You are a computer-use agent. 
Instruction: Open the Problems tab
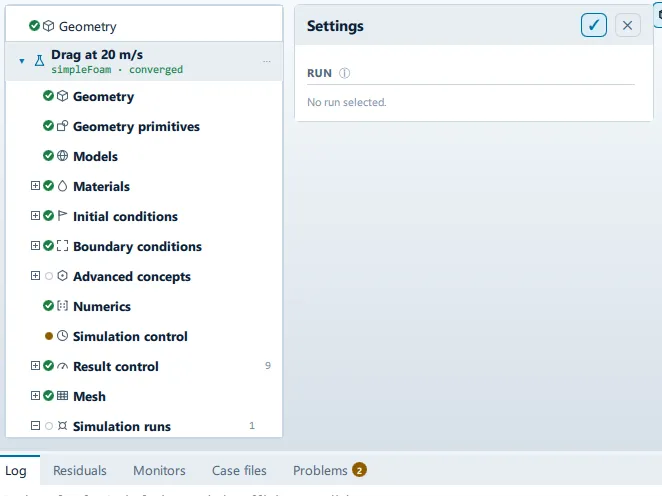[330, 470]
